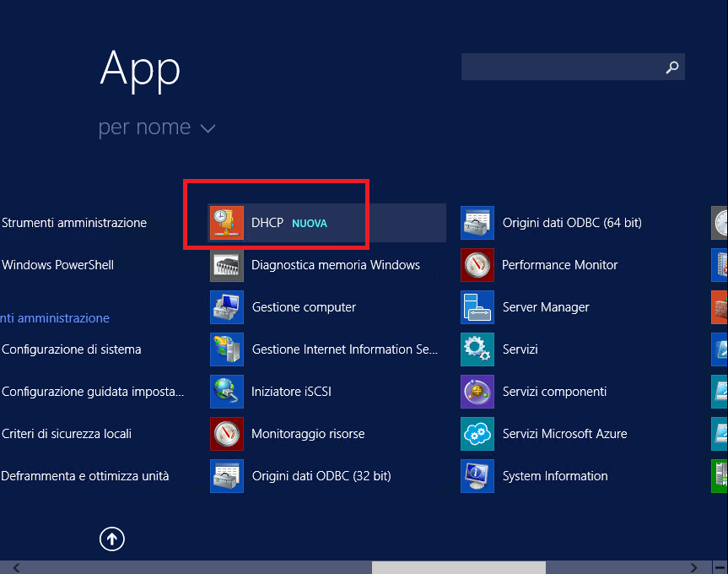Click the 'System Information' label

(555, 476)
